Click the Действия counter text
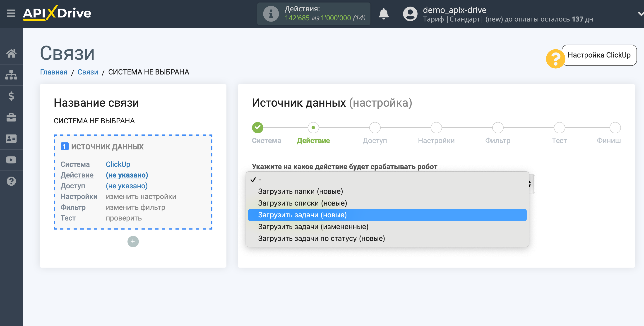The width and height of the screenshot is (644, 326). 324,14
